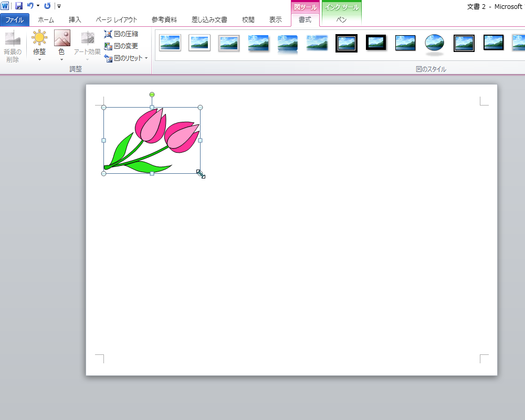Screen dimensions: 525x420
Task: Apply the double black frame picture style
Action: click(x=346, y=43)
